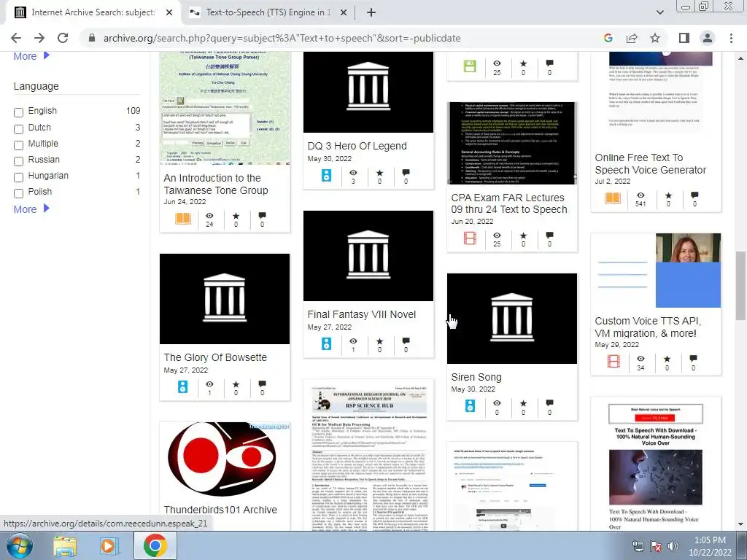This screenshot has height=560, width=747.
Task: Open the share this page icon
Action: (x=632, y=38)
